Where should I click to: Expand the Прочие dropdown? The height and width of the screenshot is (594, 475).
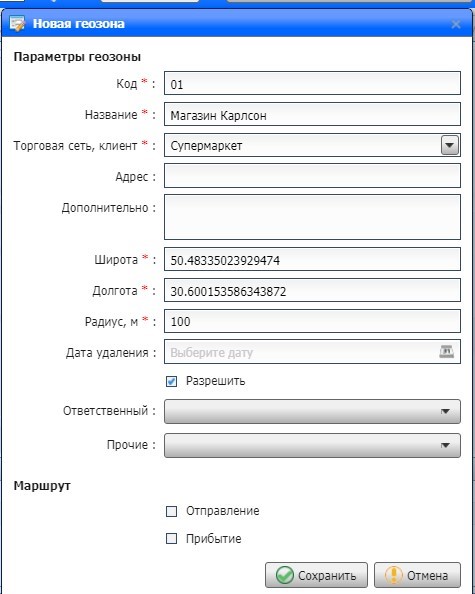click(312, 446)
